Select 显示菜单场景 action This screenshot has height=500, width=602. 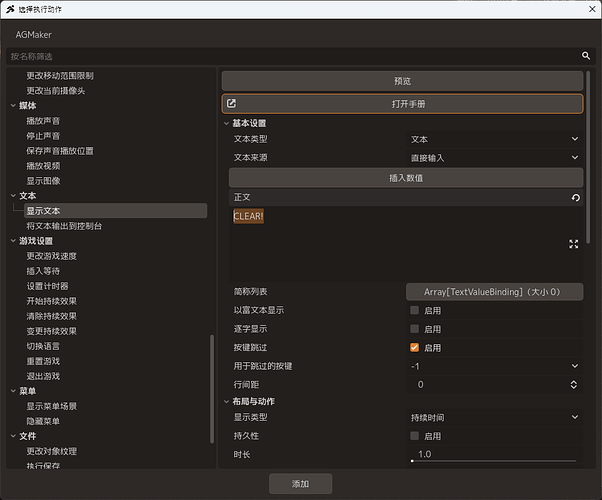51,406
